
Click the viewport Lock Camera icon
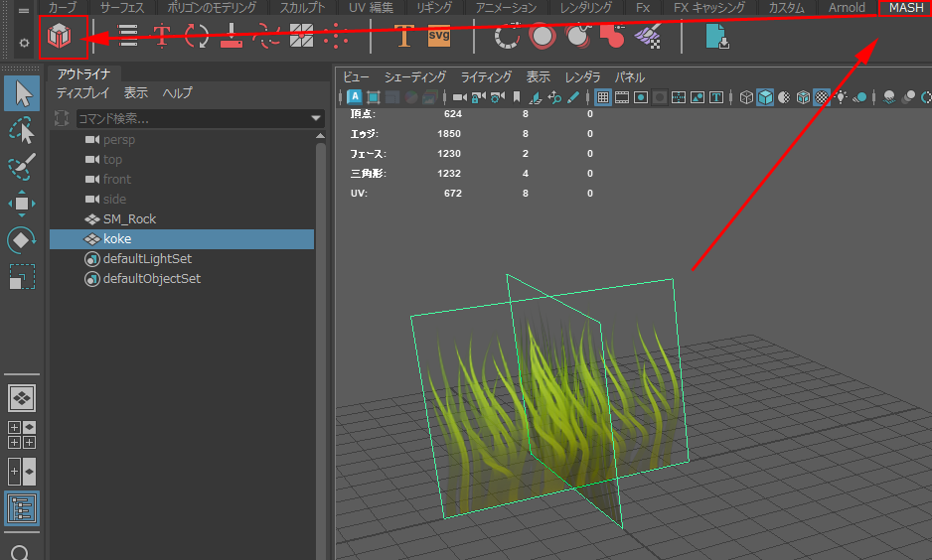pos(479,96)
